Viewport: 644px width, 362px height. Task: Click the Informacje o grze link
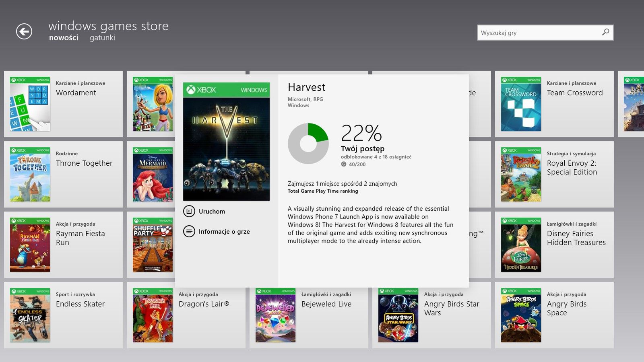click(x=224, y=232)
